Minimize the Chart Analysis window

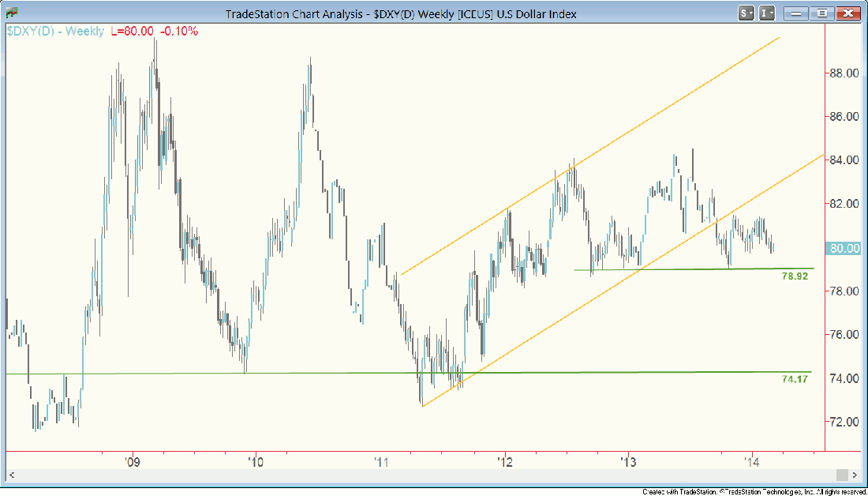point(798,13)
